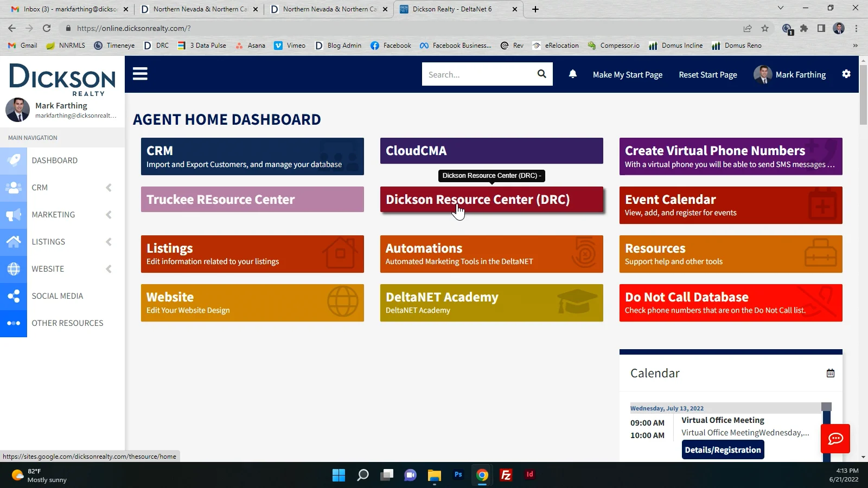
Task: Expand the Website sidebar submenu arrow
Action: pos(108,269)
